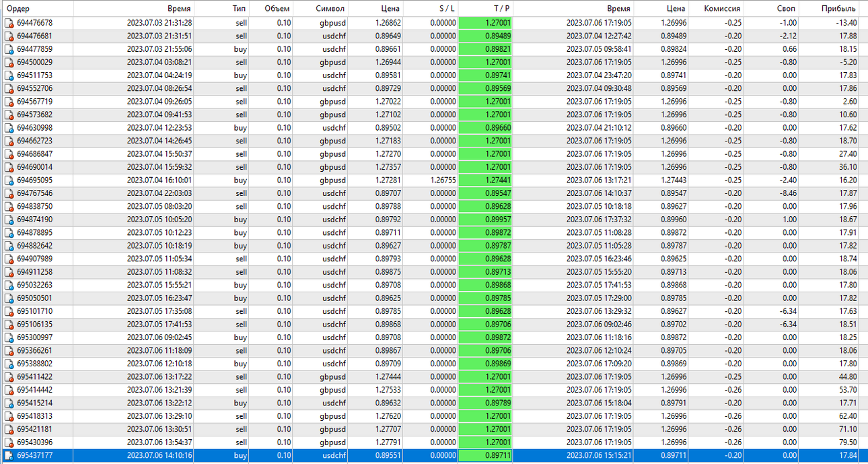This screenshot has height=464, width=868.
Task: Select order number 695430396
Action: 35,442
